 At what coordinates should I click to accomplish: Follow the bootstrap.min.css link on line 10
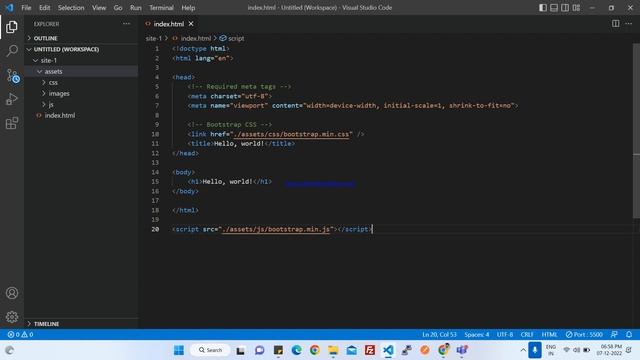(291, 134)
